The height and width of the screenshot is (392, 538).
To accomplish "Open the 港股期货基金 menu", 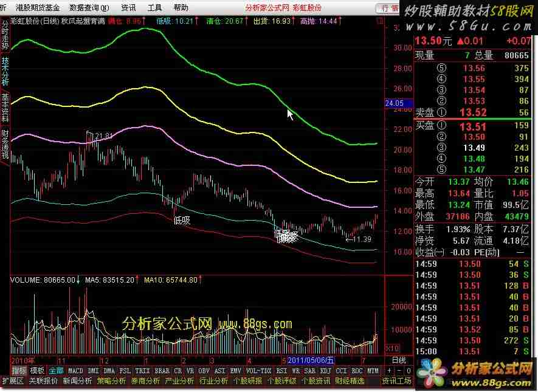I will coord(38,7).
